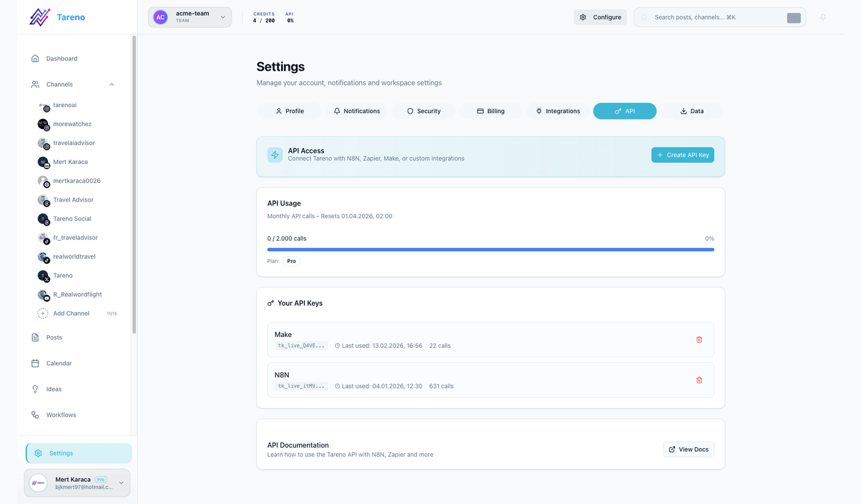
Task: Collapse the Channels section chevron
Action: [x=111, y=84]
